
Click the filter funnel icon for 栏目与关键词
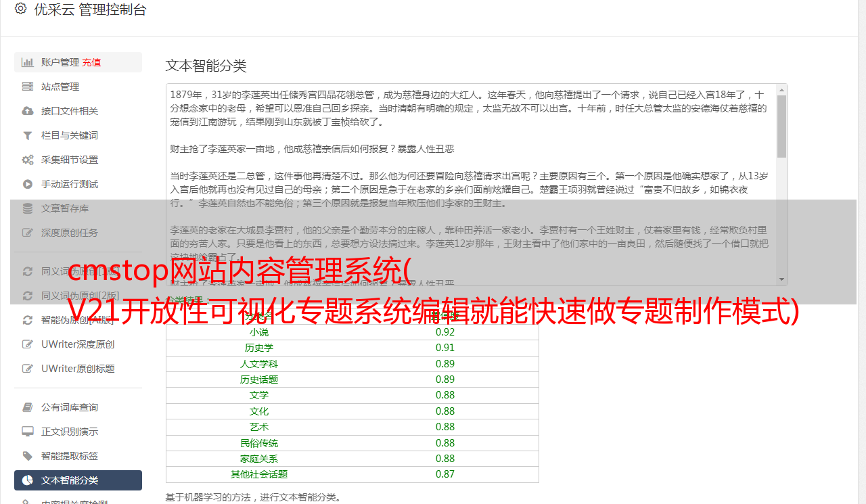coord(28,135)
